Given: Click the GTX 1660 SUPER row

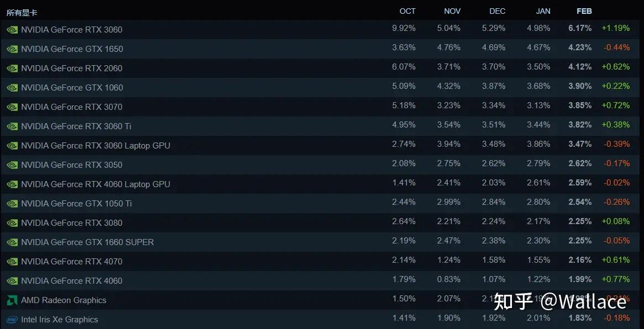Looking at the screenshot, I should pos(87,242).
